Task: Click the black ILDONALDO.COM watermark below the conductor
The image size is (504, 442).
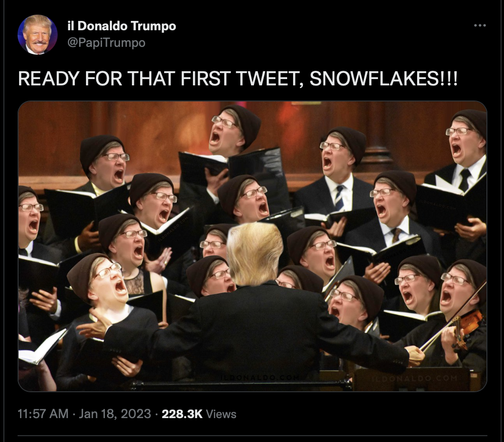Action: point(260,378)
